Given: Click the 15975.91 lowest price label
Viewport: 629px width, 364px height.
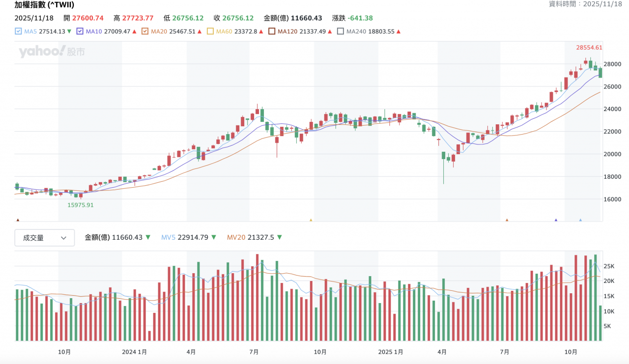Looking at the screenshot, I should 80,205.
